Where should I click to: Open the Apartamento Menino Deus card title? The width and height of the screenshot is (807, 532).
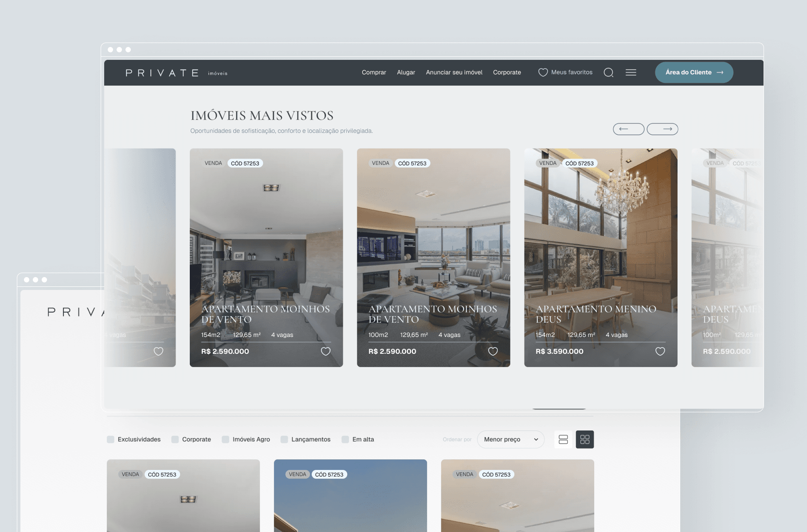[596, 314]
